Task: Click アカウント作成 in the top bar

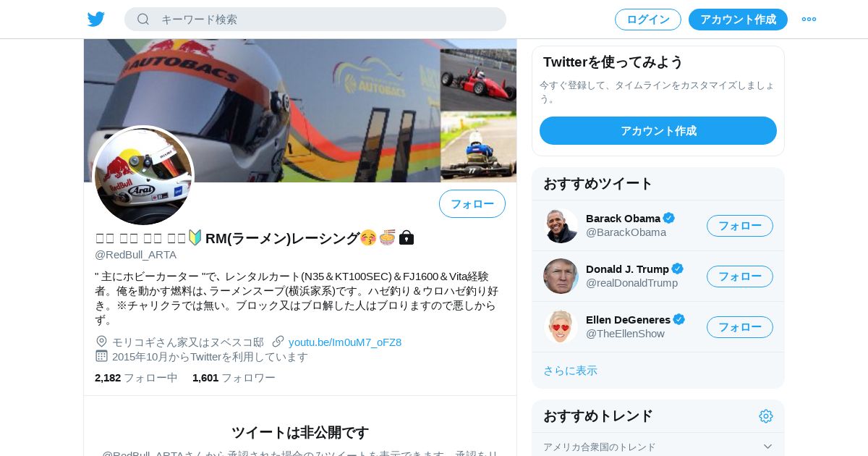Action: click(x=738, y=20)
